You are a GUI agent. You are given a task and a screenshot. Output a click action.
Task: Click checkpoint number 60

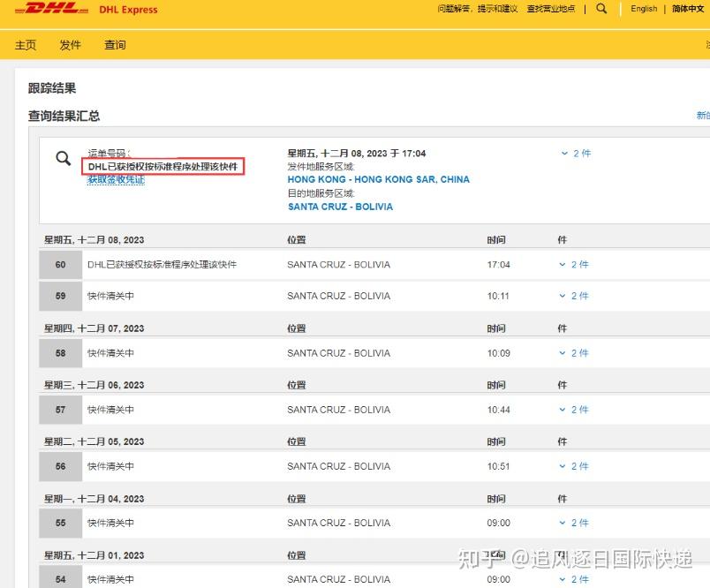[x=61, y=265]
